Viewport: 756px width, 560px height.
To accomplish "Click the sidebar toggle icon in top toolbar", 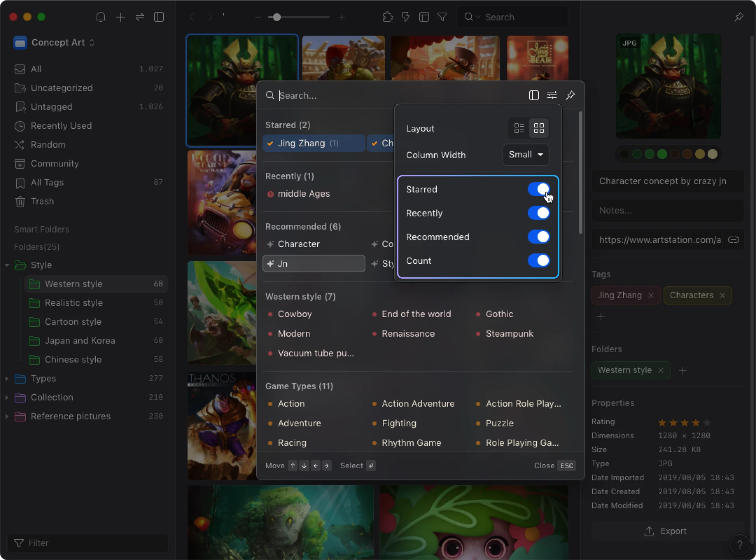I will [x=159, y=17].
